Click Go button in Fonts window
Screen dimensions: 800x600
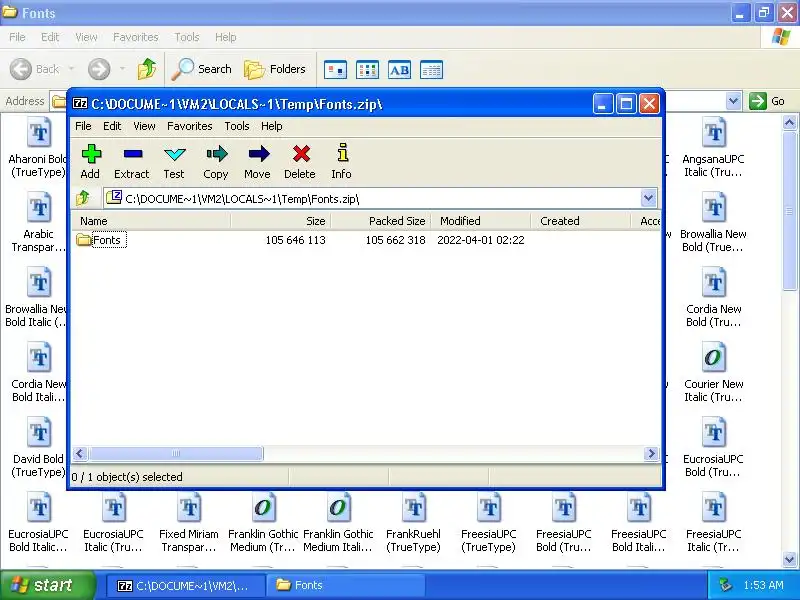(x=767, y=101)
